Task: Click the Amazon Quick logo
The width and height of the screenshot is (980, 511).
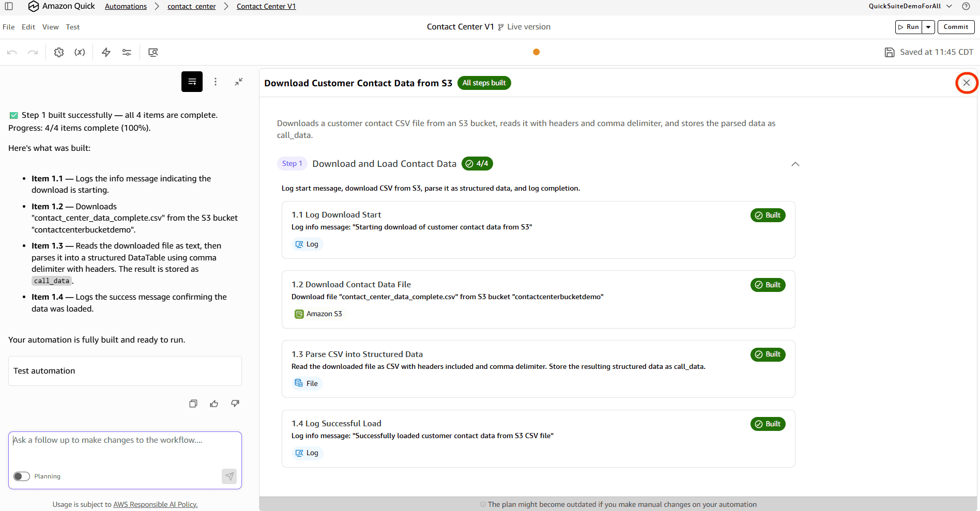Action: (62, 6)
